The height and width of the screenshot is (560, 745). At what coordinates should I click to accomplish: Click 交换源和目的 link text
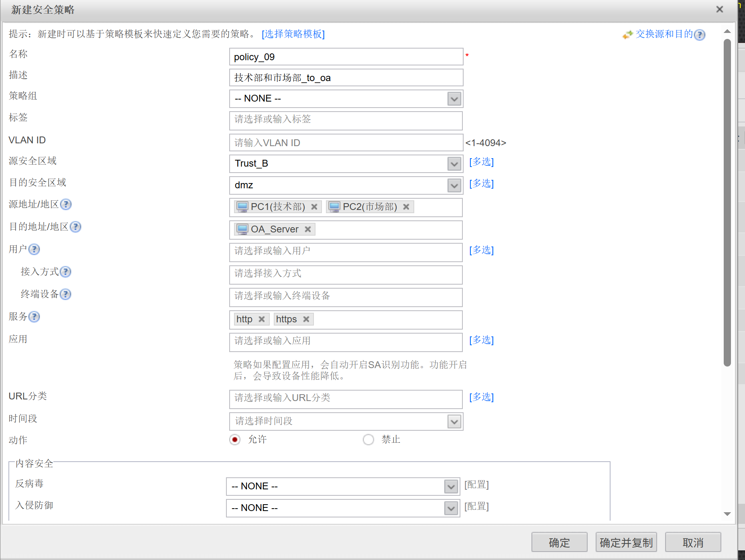point(664,34)
